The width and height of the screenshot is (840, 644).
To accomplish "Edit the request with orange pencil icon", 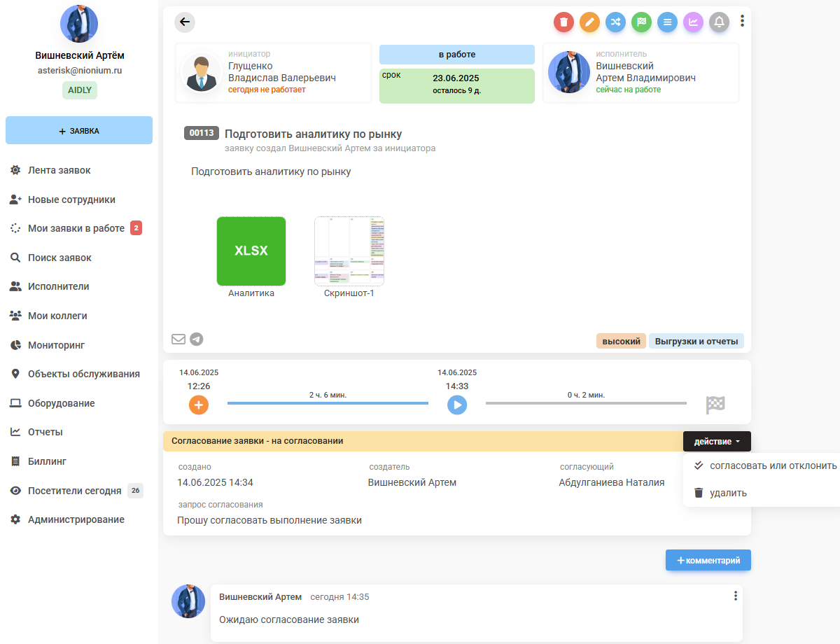I will tap(589, 22).
